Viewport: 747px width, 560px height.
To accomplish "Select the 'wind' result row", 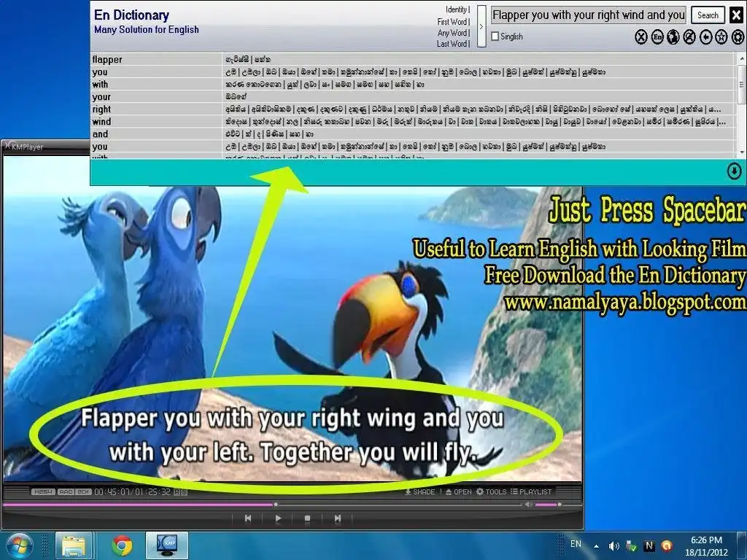I will pyautogui.click(x=413, y=122).
